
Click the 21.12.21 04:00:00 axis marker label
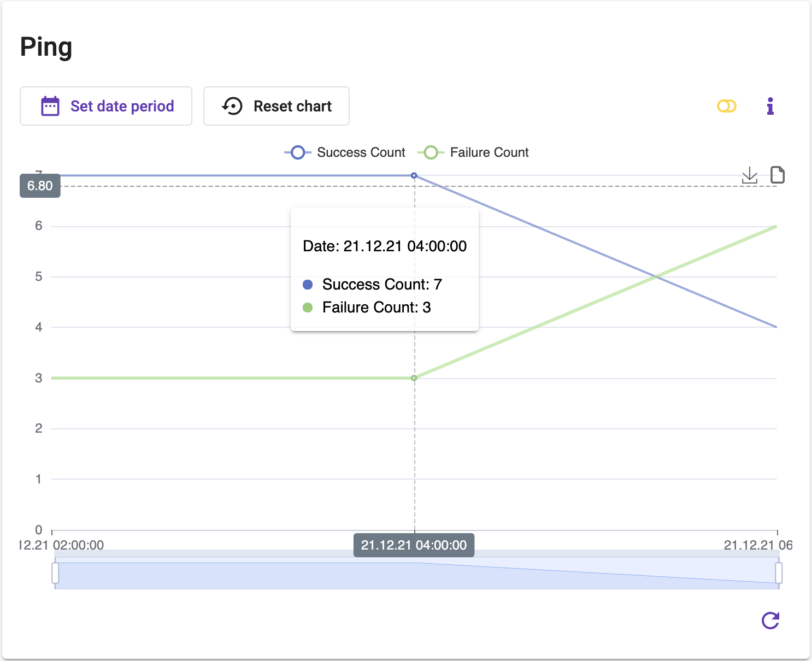point(414,545)
